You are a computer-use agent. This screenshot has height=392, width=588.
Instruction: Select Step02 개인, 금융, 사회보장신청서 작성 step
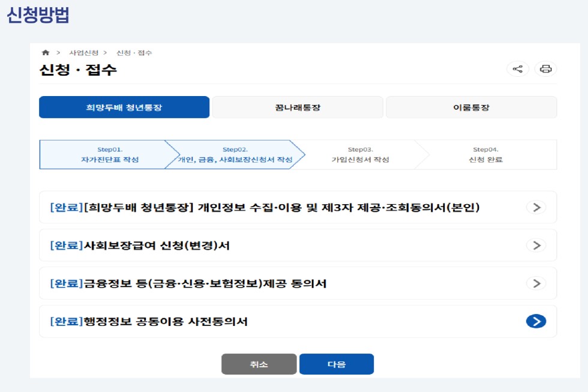(235, 154)
